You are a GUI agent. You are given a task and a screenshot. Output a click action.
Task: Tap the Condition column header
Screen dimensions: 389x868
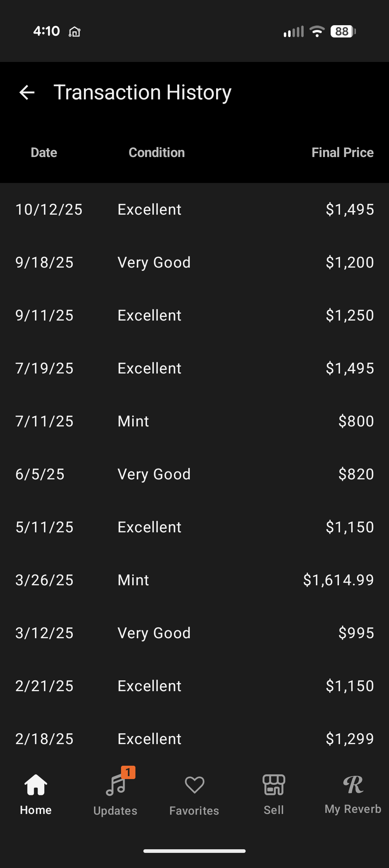[x=157, y=153]
